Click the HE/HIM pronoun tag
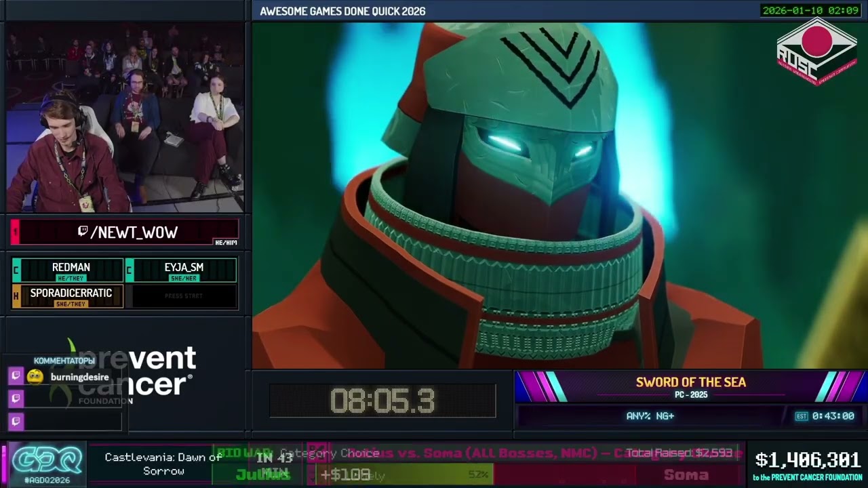This screenshot has height=488, width=868. click(226, 243)
